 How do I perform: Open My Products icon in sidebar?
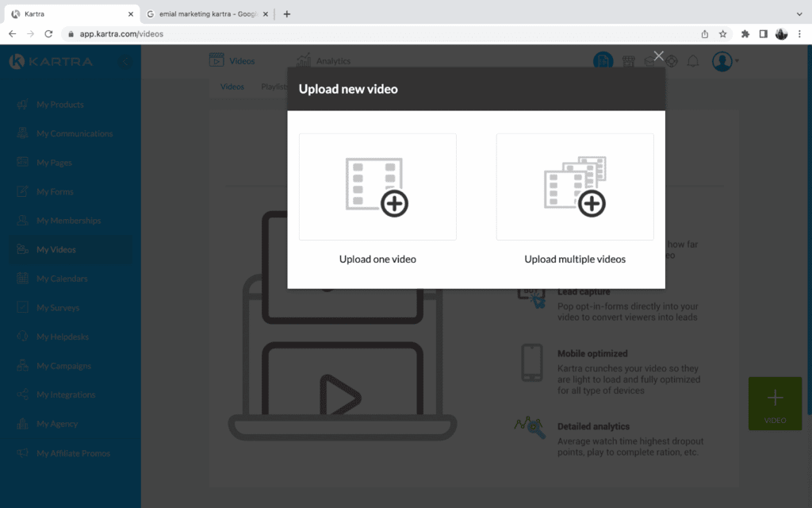[x=22, y=104]
